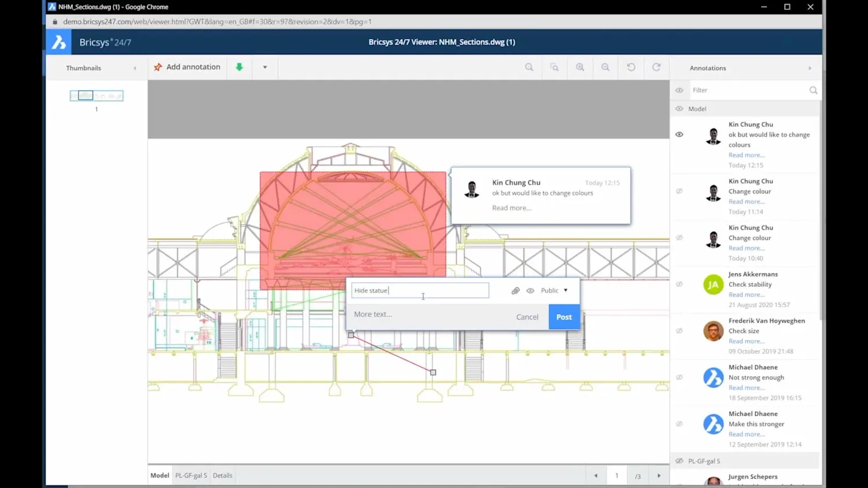Screen dimensions: 868x488
Task: Click the page 1 thumbnail
Action: [x=96, y=95]
